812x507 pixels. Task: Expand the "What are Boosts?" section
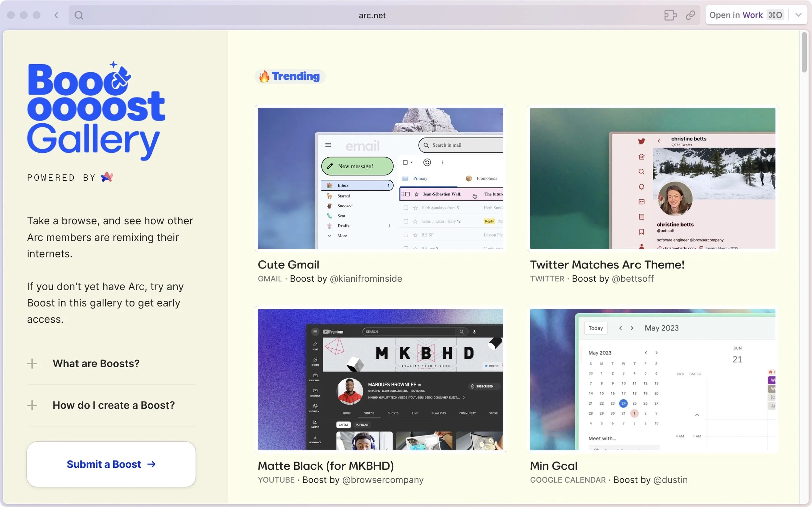[111, 363]
